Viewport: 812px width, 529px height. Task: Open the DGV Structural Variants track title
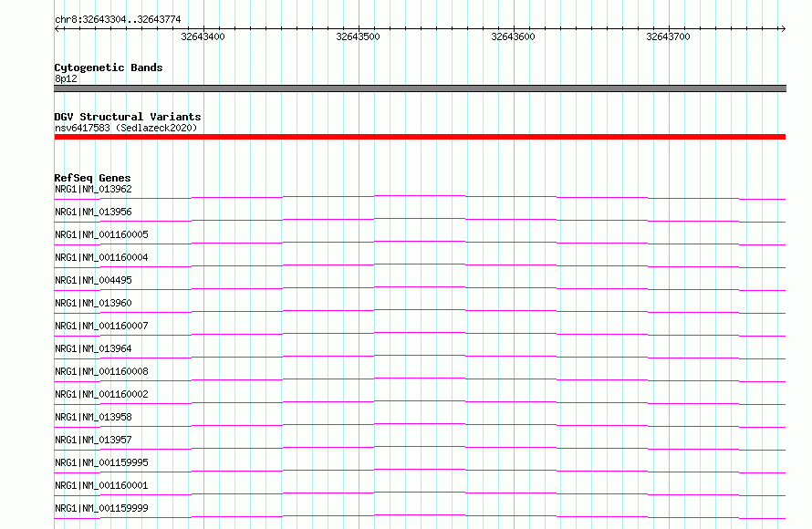click(128, 117)
